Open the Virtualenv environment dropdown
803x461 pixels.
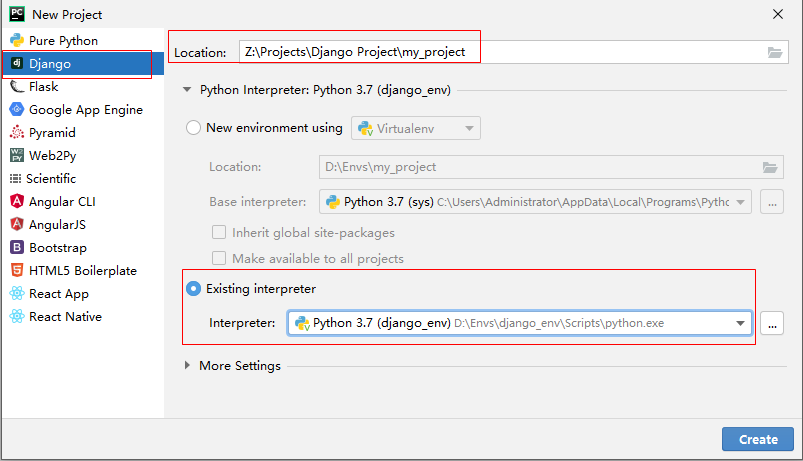point(416,128)
